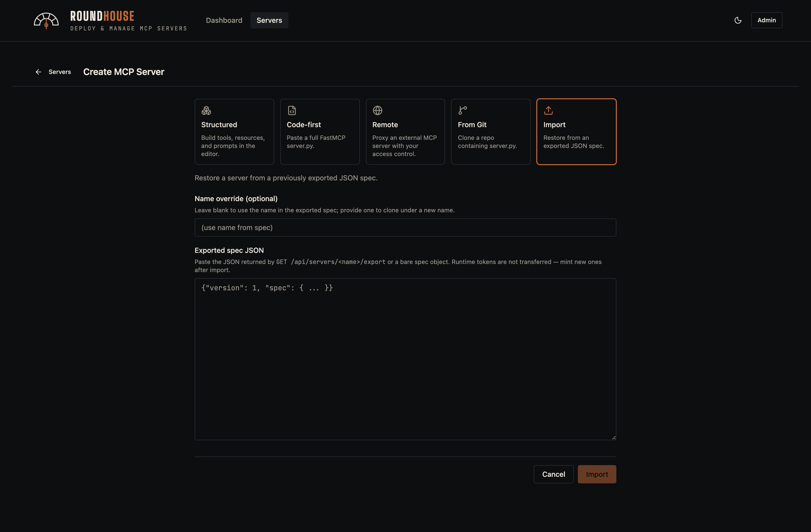Open the Admin account button

(766, 21)
